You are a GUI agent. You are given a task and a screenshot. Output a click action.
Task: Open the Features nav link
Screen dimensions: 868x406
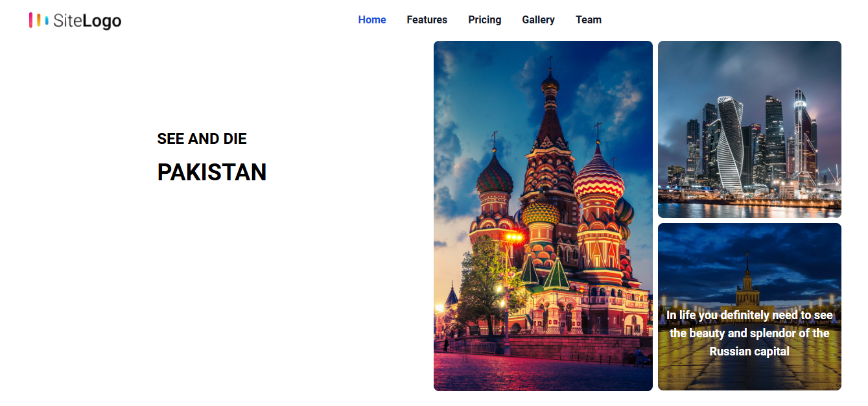[427, 20]
